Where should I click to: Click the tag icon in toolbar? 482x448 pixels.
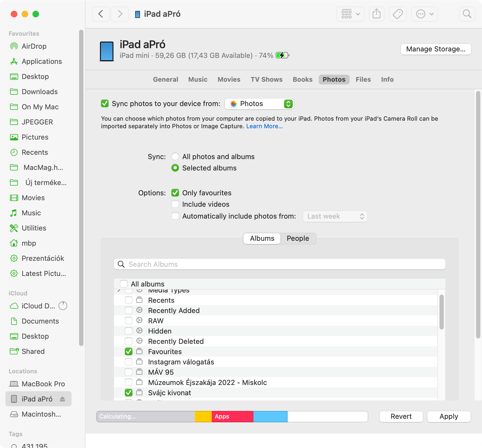pos(398,14)
